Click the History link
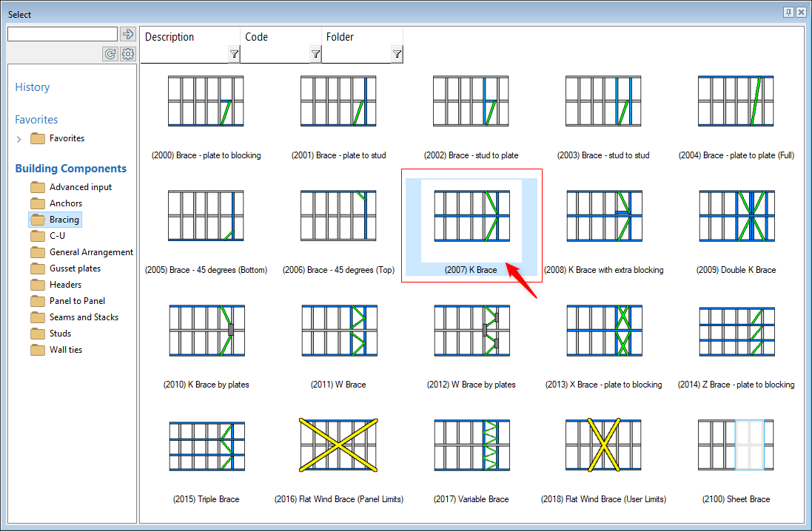The width and height of the screenshot is (812, 531). pos(33,87)
